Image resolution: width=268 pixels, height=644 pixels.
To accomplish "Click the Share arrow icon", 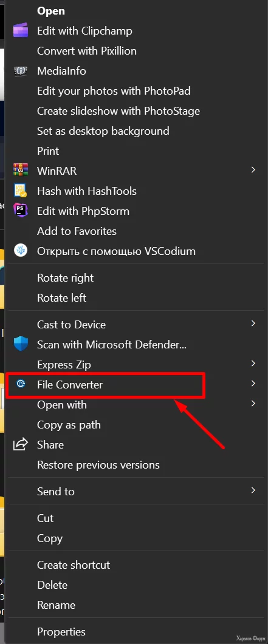I will [21, 444].
